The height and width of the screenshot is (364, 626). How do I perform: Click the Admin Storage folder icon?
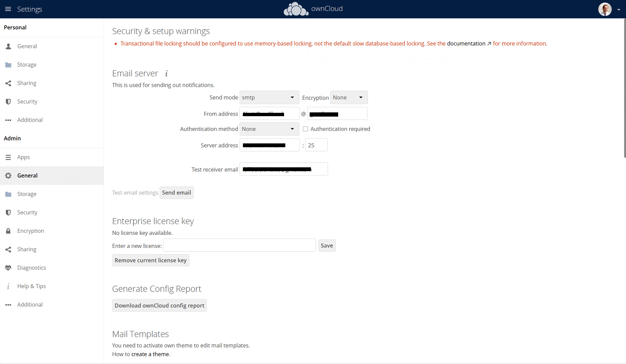[8, 194]
